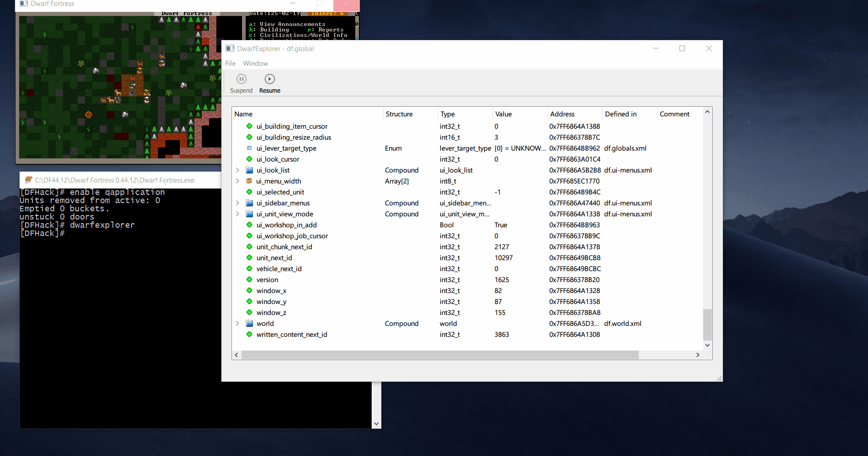
Task: Click the vertical scrollbar down arrow in tree
Action: (707, 345)
